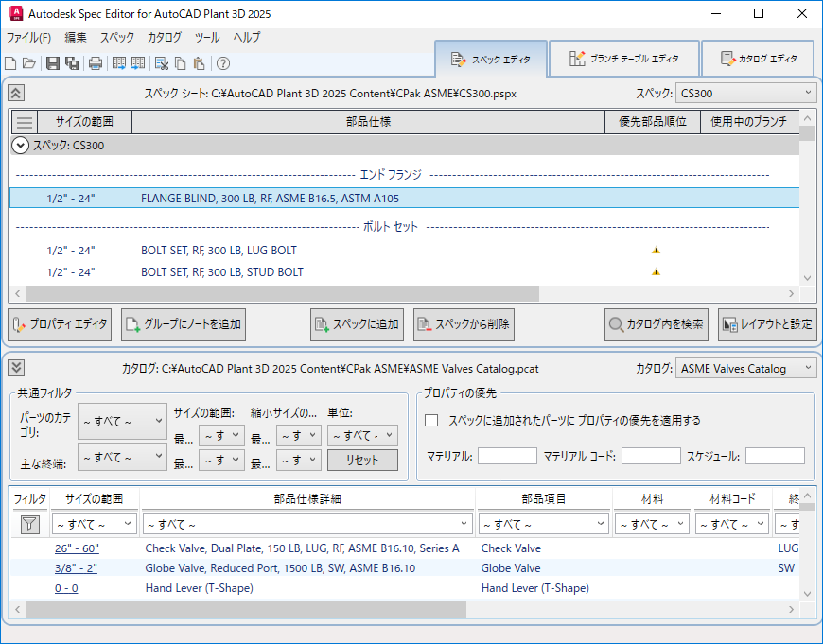Viewport: 823px width, 644px height.
Task: Collapse the spec sheet pane with up chevrons
Action: coord(16,93)
